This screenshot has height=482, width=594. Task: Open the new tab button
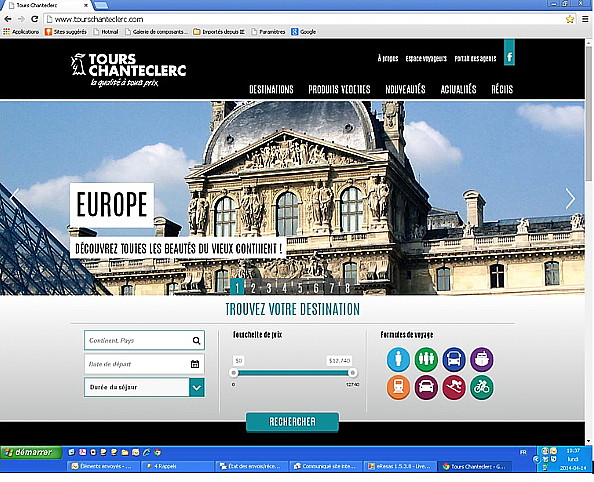point(101,5)
